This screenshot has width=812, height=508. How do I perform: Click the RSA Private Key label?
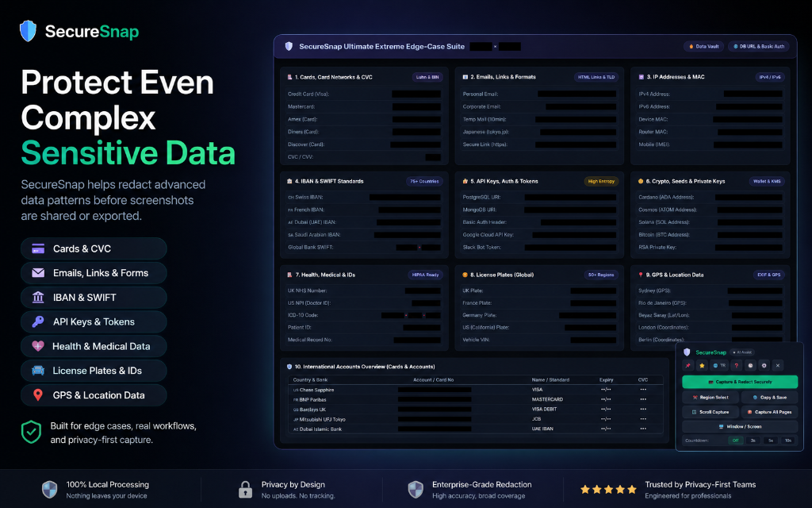(657, 248)
